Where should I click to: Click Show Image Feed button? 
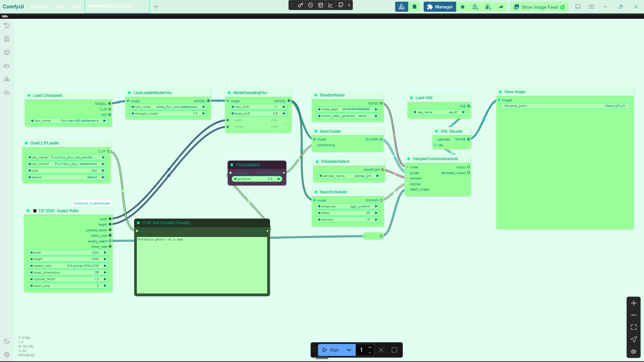(x=539, y=7)
